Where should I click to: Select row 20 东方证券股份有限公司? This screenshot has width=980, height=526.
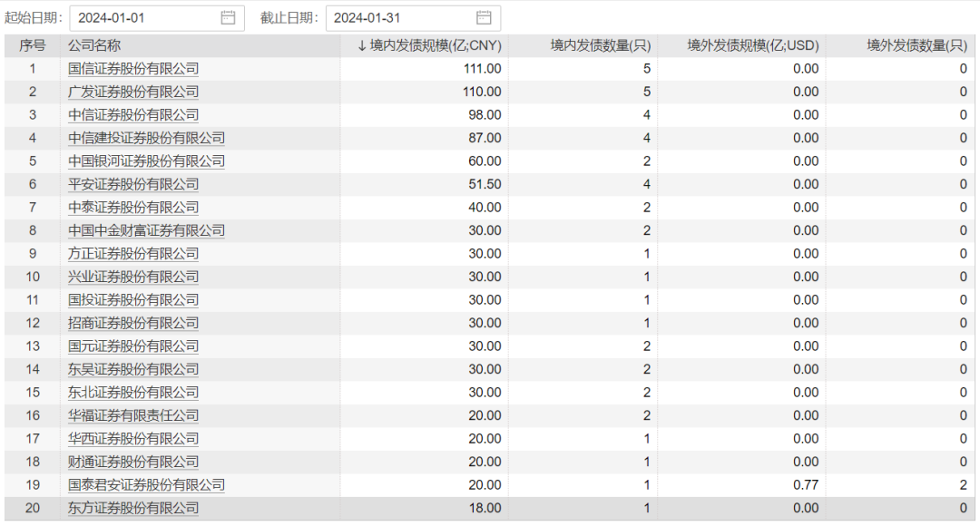pos(133,508)
